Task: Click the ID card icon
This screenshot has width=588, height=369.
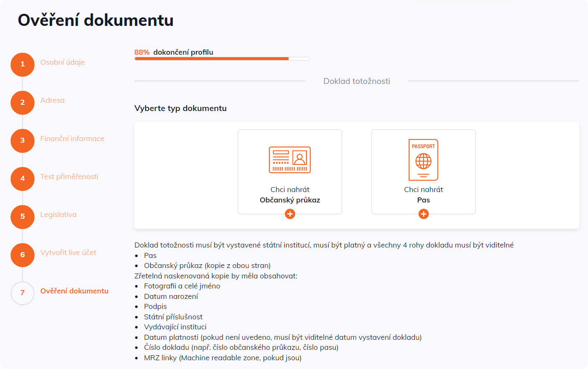Action: coord(290,160)
